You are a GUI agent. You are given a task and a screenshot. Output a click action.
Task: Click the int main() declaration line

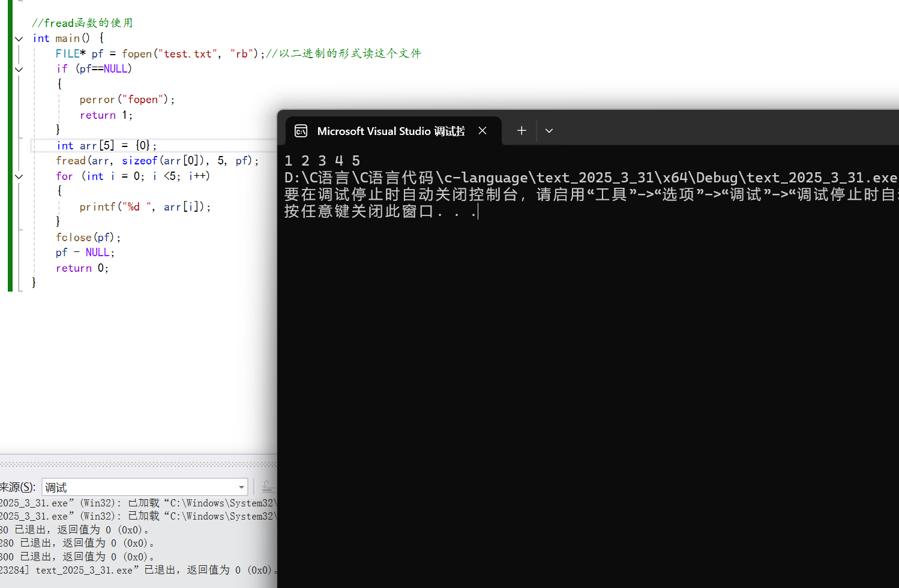coord(68,38)
